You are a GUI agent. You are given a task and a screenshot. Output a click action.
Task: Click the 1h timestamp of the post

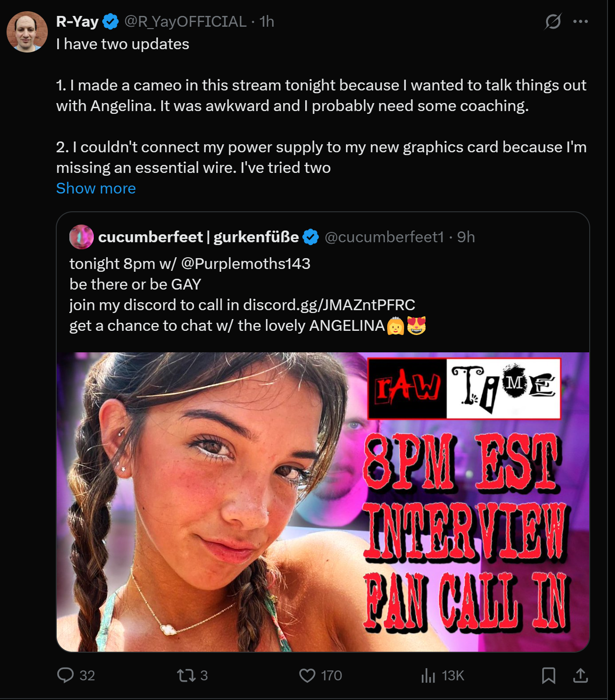point(267,22)
